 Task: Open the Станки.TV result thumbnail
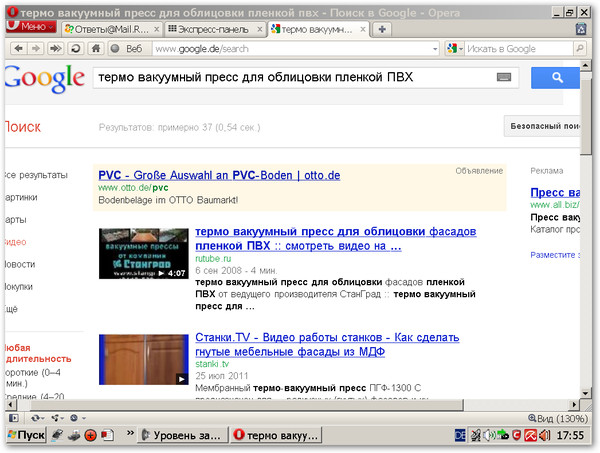[x=143, y=359]
